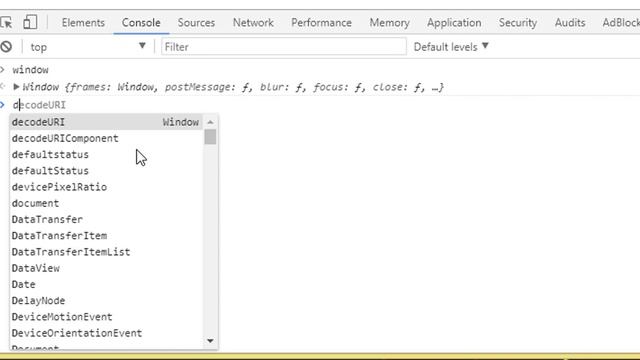Select document suggestion

[x=106, y=203]
